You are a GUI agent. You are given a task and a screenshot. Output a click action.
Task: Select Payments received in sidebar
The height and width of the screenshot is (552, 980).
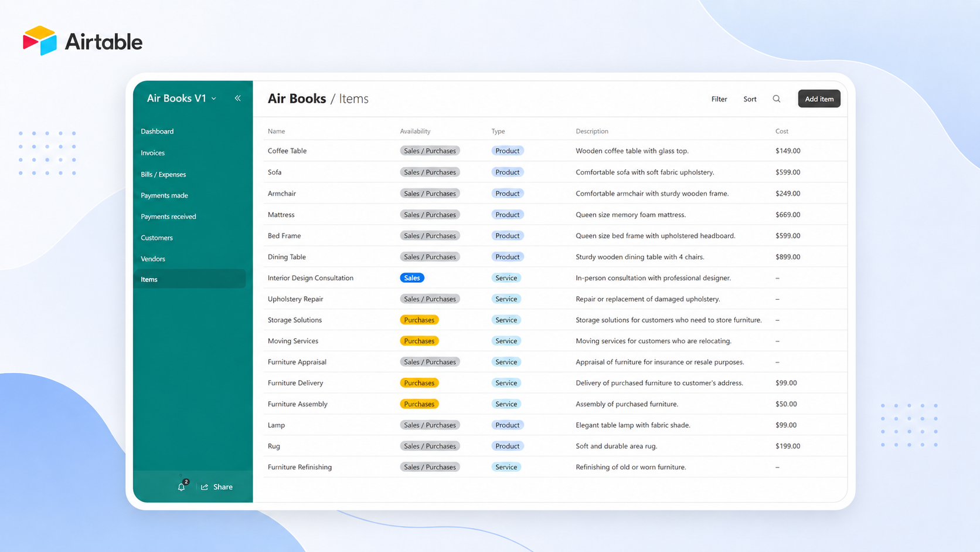[168, 216]
